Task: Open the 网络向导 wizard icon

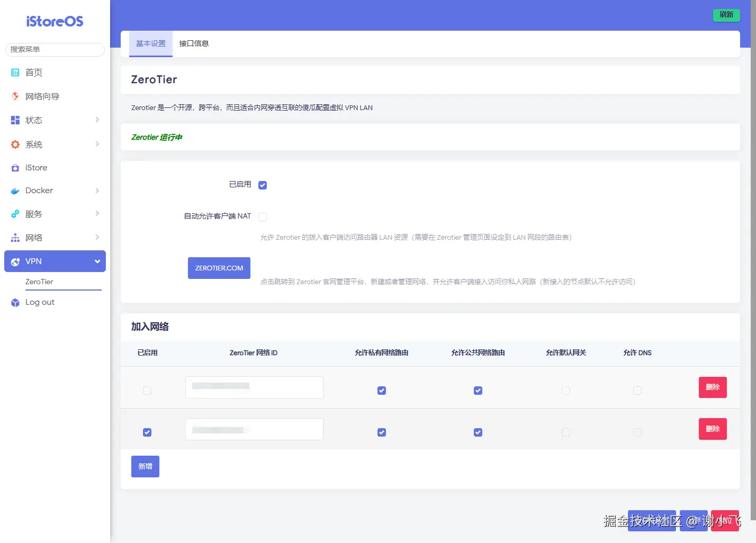Action: click(x=15, y=96)
